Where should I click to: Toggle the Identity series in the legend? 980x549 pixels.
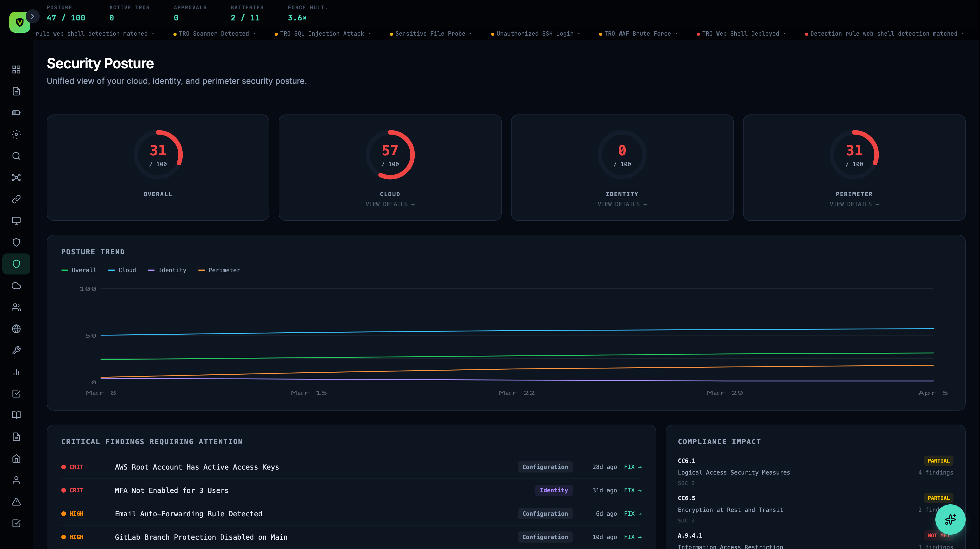[167, 270]
